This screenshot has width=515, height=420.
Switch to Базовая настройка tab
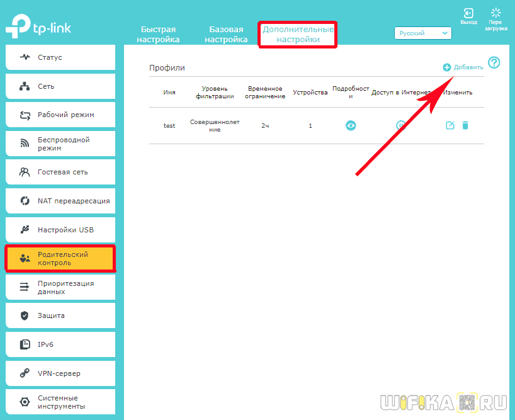click(226, 35)
